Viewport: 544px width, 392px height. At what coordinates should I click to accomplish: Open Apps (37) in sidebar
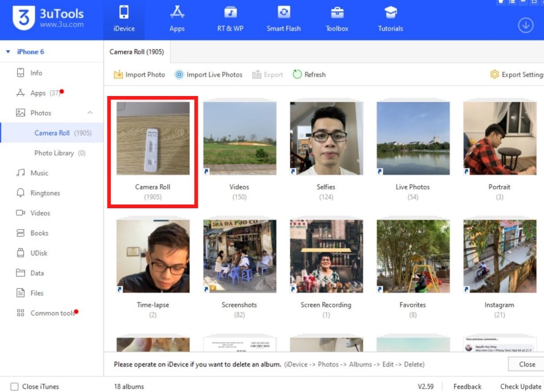tap(52, 93)
